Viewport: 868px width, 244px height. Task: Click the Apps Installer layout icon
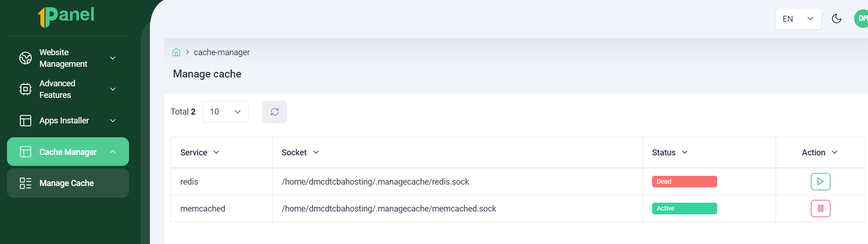[x=26, y=121]
